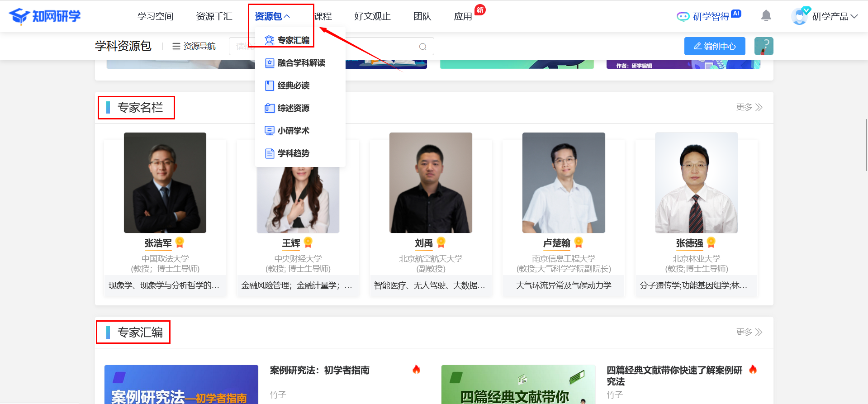Open the 资源导航 hamburger menu
Image resolution: width=868 pixels, height=404 pixels.
[194, 46]
